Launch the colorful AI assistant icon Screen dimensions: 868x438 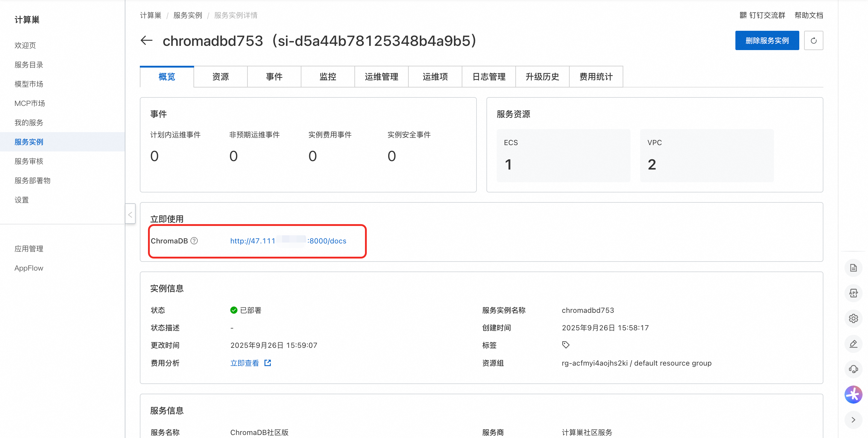click(x=853, y=394)
